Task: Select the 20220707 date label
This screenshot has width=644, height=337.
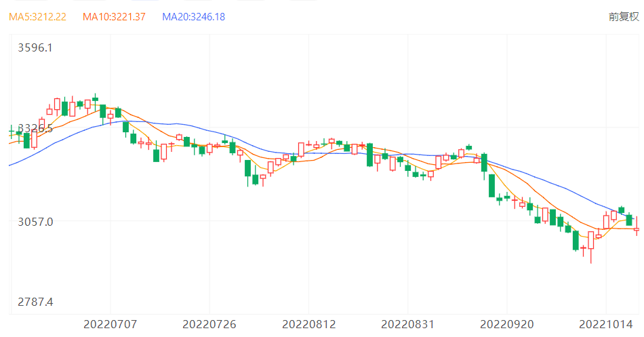Action: [110, 325]
